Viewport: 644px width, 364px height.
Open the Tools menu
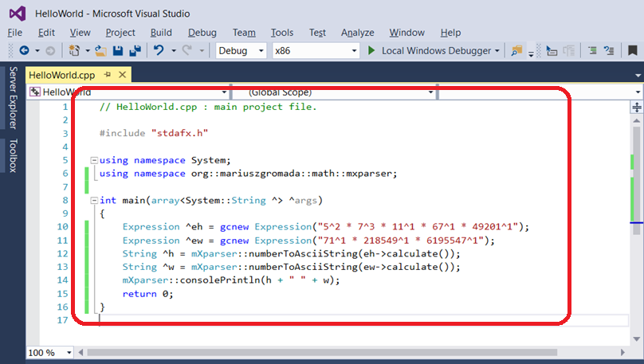coord(282,33)
